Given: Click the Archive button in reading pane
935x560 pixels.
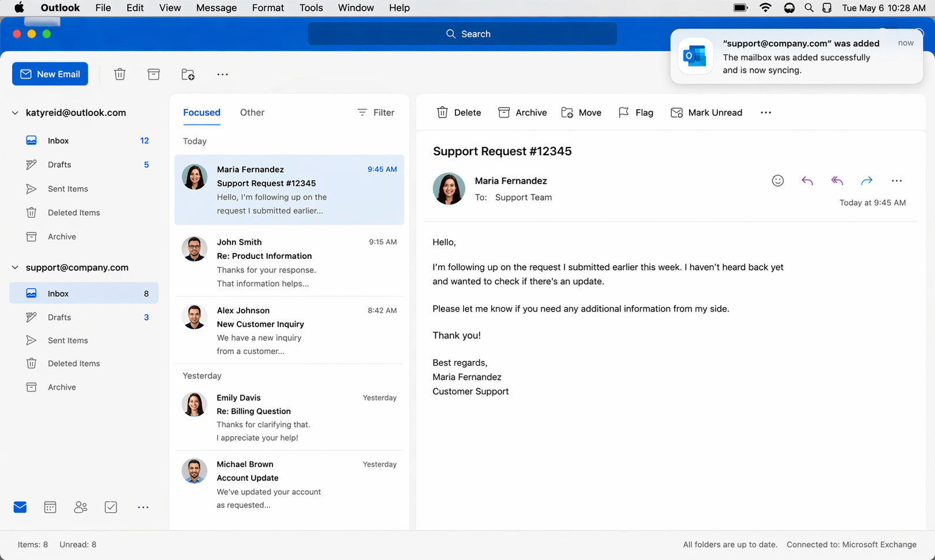Looking at the screenshot, I should click(522, 112).
